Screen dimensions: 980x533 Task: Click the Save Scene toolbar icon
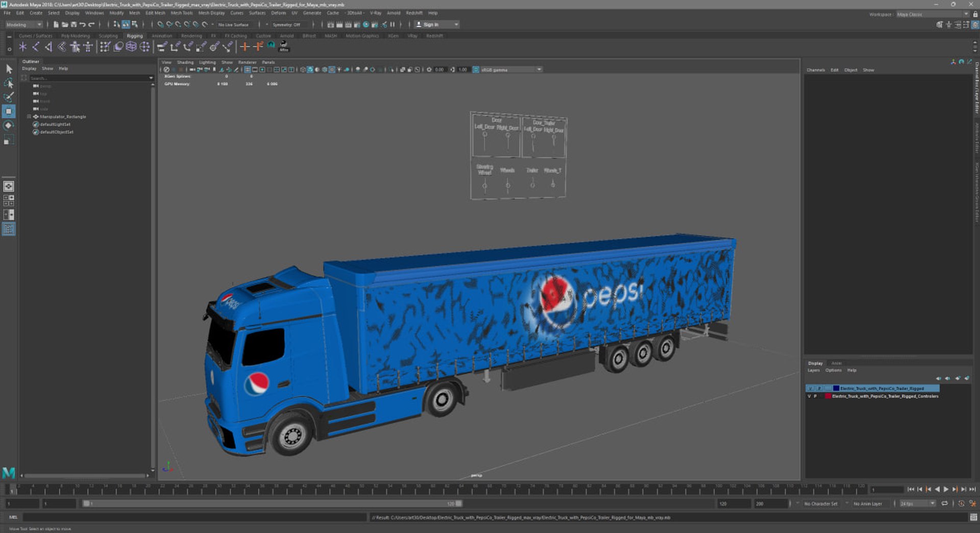point(73,25)
